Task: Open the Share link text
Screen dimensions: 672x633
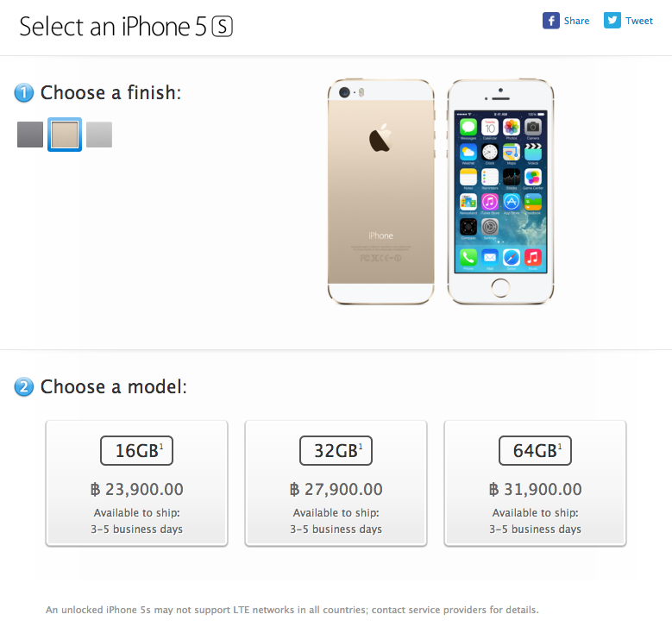Action: (576, 21)
